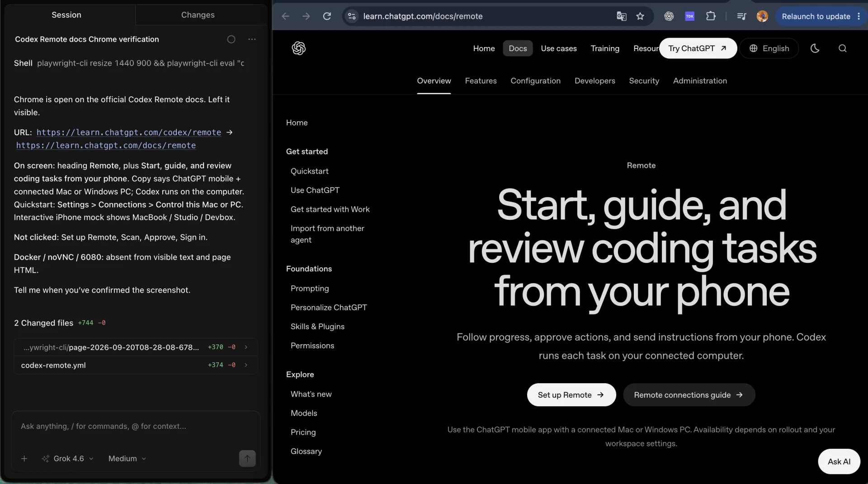Click the session status circle icon
Screen dimensions: 868x484
coord(231,39)
